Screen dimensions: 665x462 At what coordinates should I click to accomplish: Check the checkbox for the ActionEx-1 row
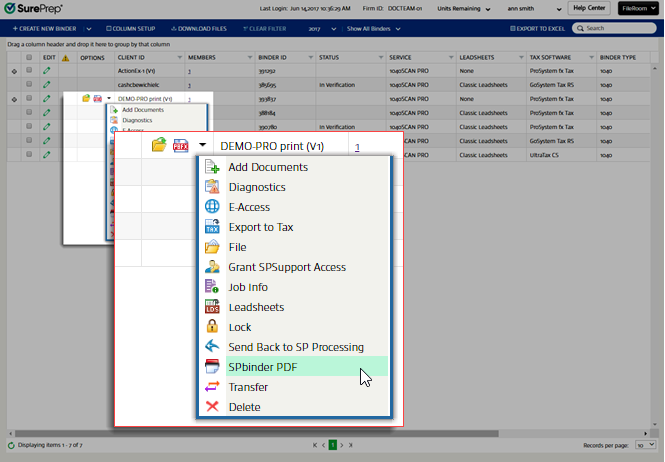point(29,72)
